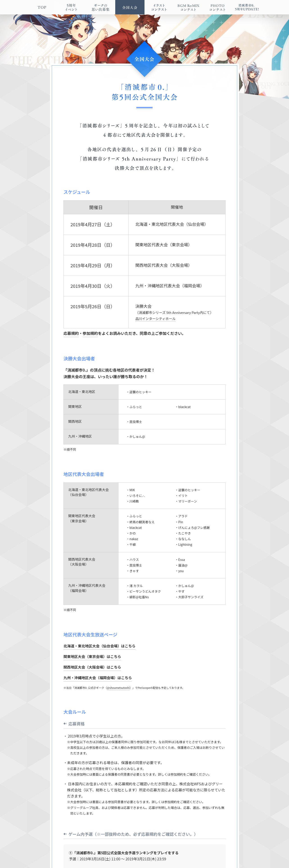Click the blue 全国大会 diamond badge
The height and width of the screenshot is (868, 289).
point(144,59)
